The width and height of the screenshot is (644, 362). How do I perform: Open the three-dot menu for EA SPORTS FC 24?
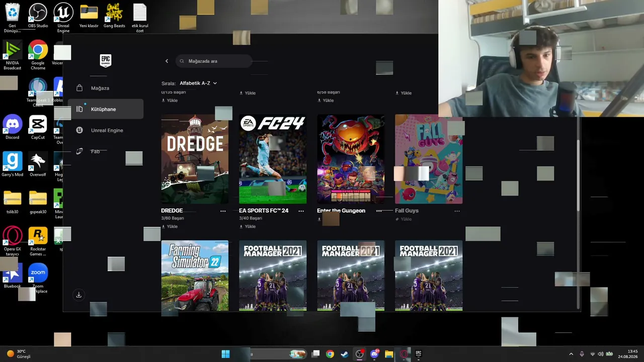click(x=301, y=211)
